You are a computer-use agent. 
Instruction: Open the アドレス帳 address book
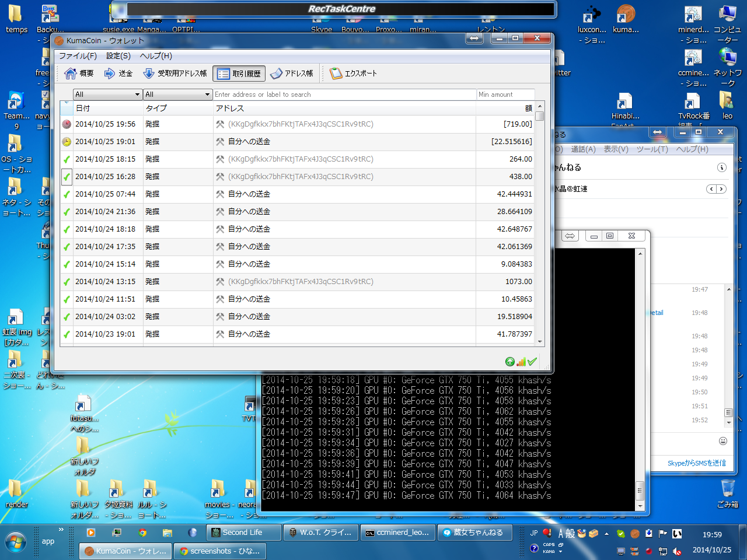tap(292, 73)
